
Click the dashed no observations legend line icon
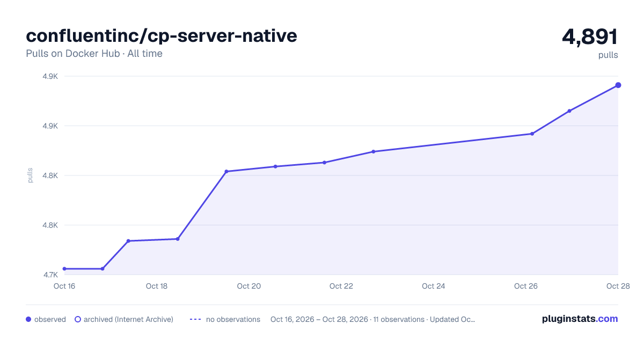pos(195,319)
